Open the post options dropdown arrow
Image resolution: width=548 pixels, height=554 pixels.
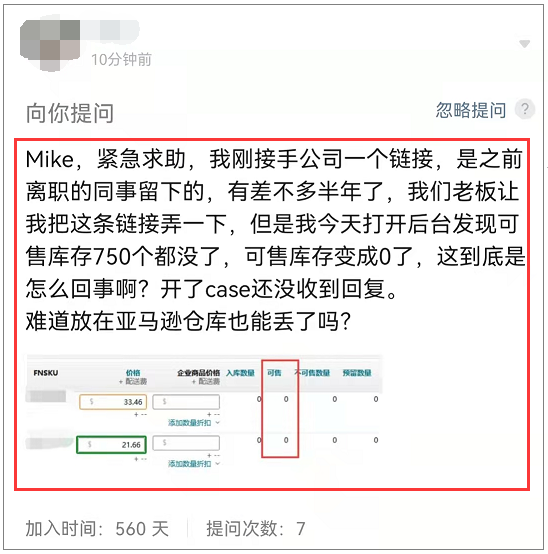click(x=524, y=44)
